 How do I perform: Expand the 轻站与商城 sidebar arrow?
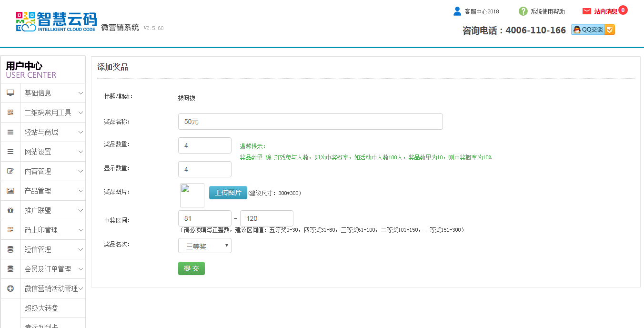coord(80,132)
